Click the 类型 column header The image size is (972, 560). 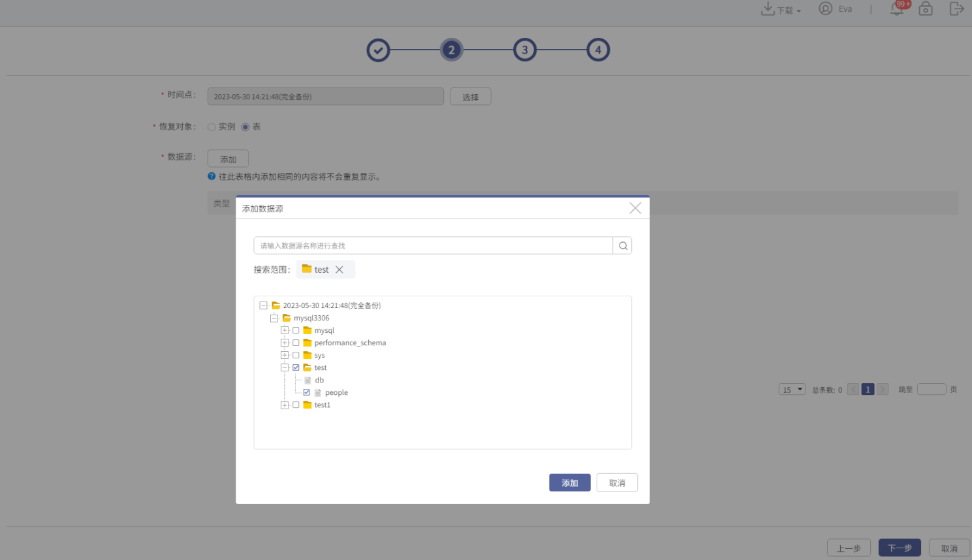222,203
